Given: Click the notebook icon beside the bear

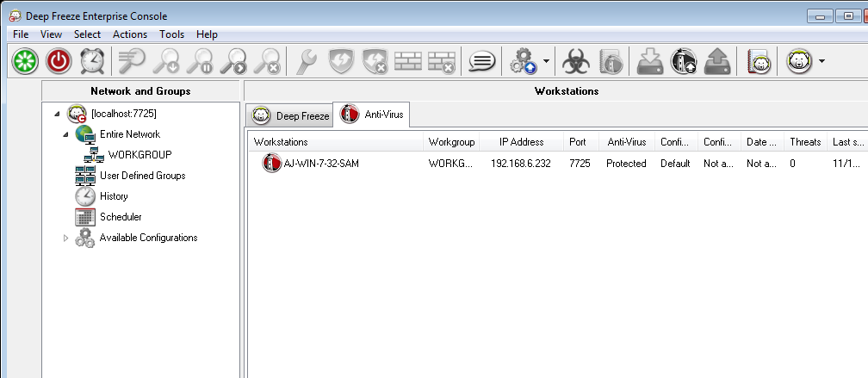Looking at the screenshot, I should (759, 61).
